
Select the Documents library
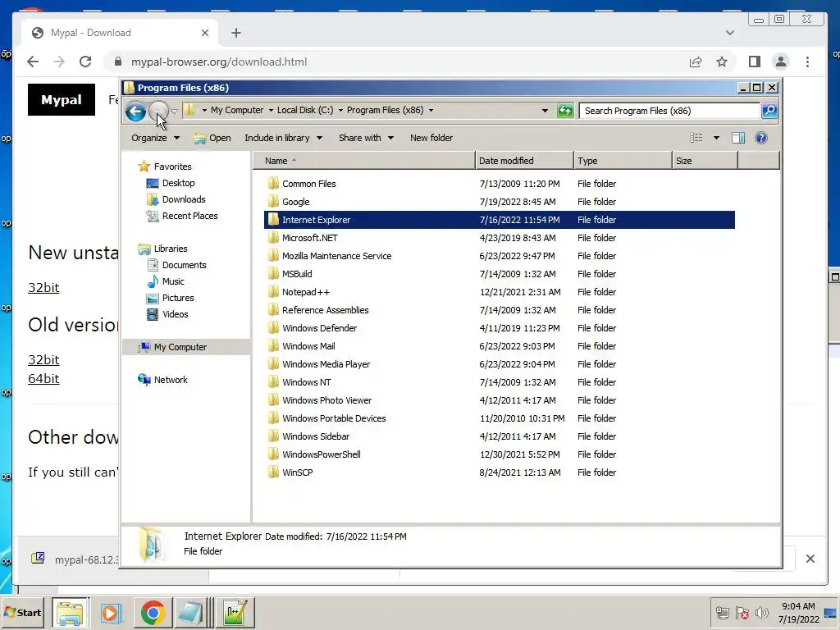click(177, 265)
